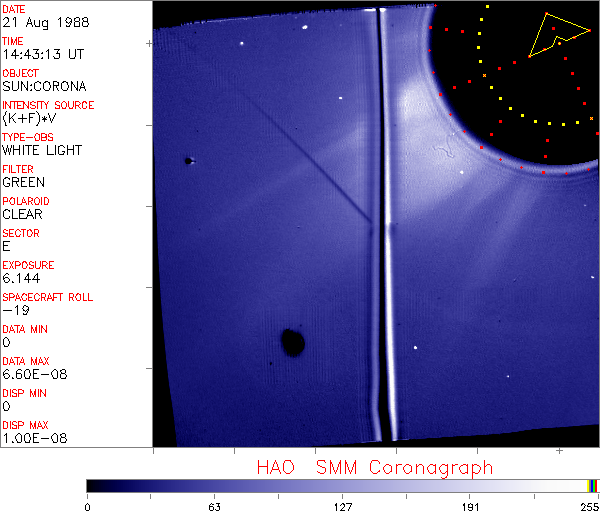The width and height of the screenshot is (600, 512).
Task: Select the time value "14:43:13 UT"
Action: (42, 54)
